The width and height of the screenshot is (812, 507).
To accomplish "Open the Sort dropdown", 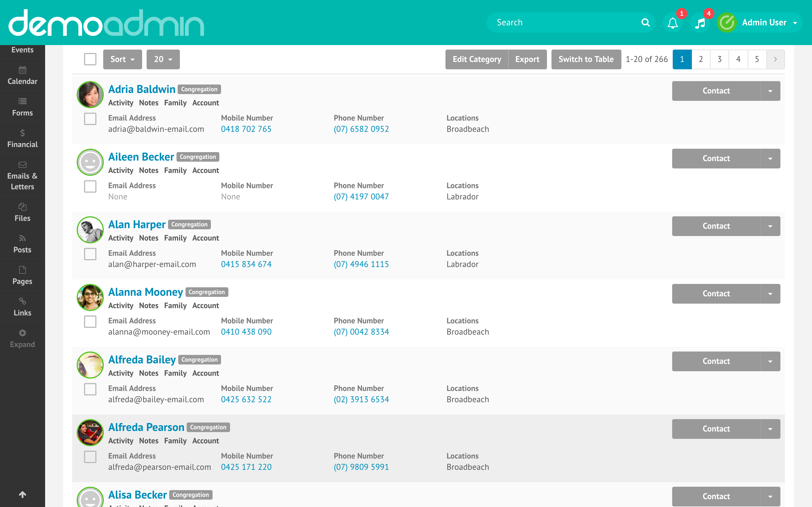I will click(x=122, y=59).
